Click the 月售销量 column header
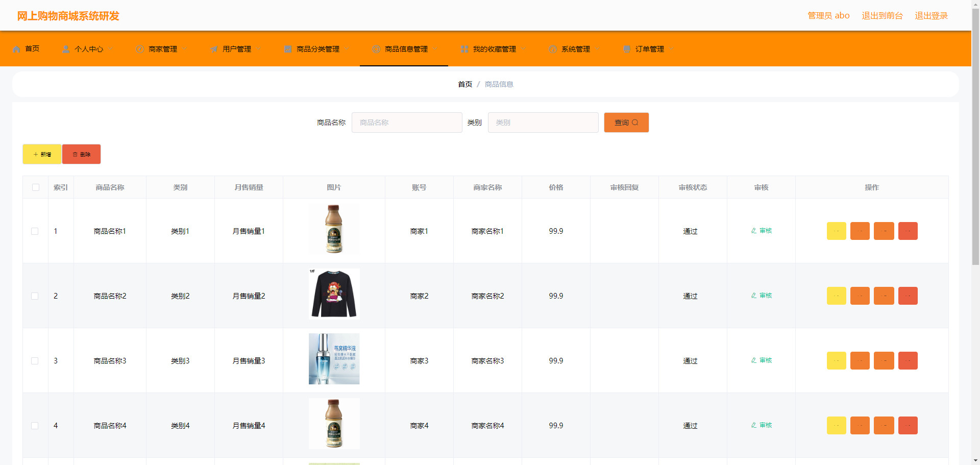The image size is (980, 465). coord(249,187)
